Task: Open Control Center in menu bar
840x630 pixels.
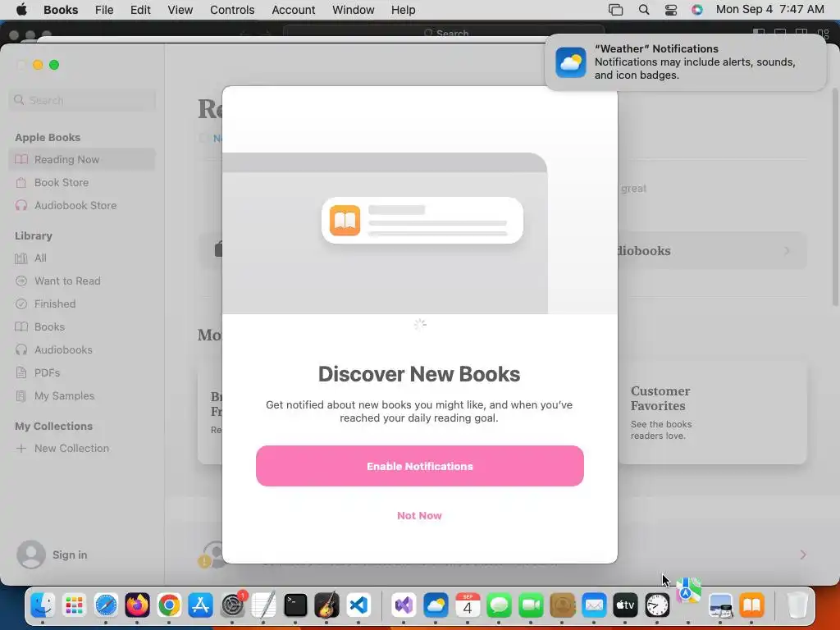Action: 671,10
